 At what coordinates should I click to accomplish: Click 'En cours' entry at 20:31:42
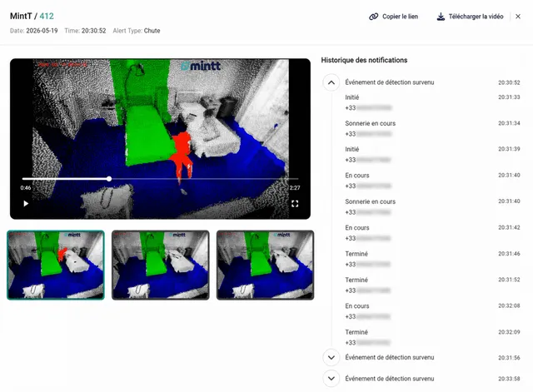coord(357,227)
